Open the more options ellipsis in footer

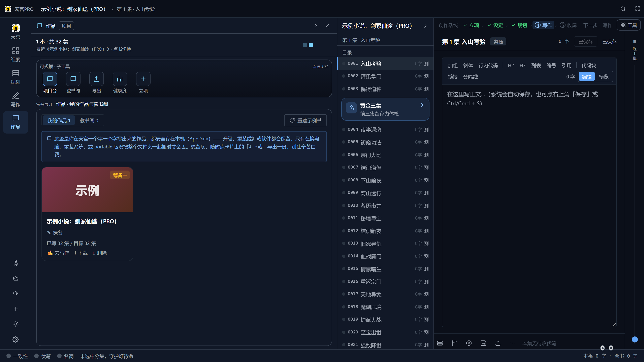pos(512,343)
